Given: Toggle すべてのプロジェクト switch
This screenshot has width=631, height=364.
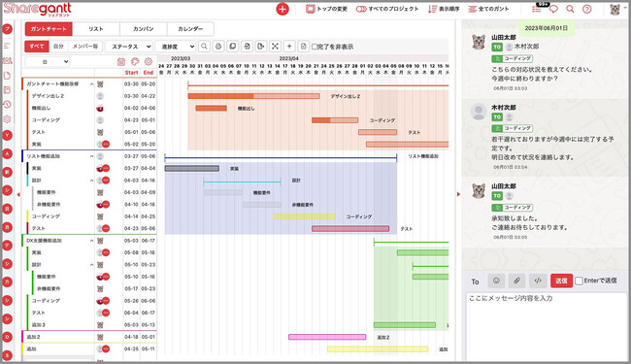Looking at the screenshot, I should pos(360,9).
